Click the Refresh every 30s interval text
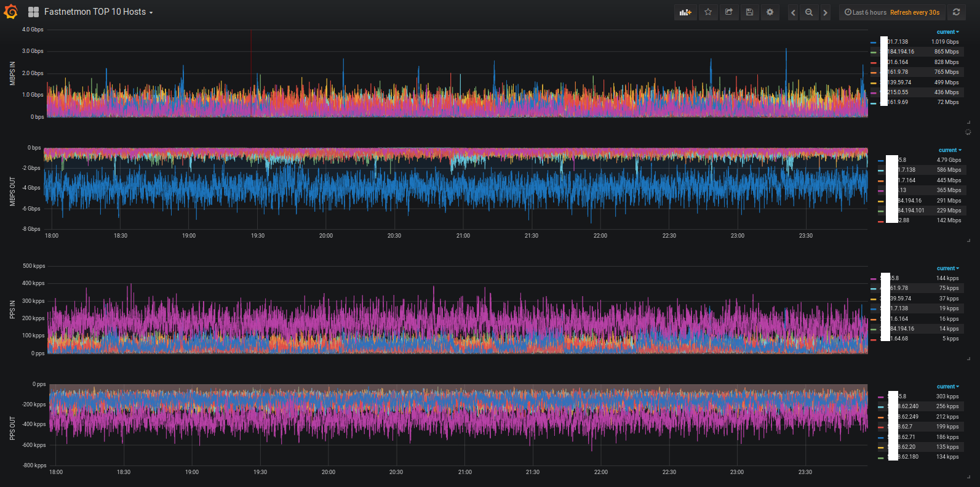 (915, 12)
